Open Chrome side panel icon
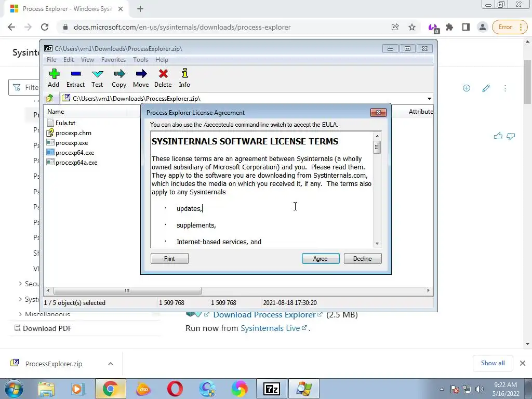Image resolution: width=532 pixels, height=399 pixels. tap(466, 27)
